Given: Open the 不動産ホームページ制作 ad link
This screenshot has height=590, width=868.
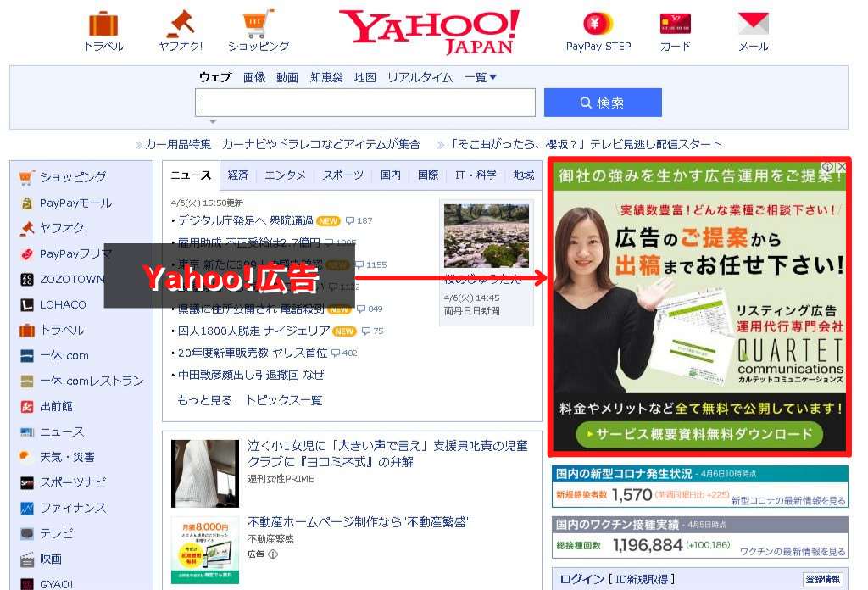Looking at the screenshot, I should coord(359,522).
